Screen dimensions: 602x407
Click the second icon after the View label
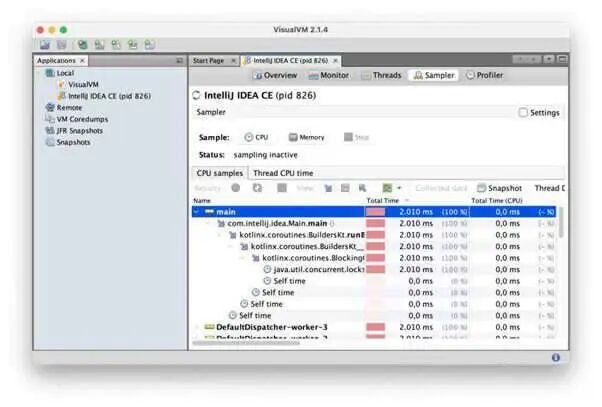[345, 188]
